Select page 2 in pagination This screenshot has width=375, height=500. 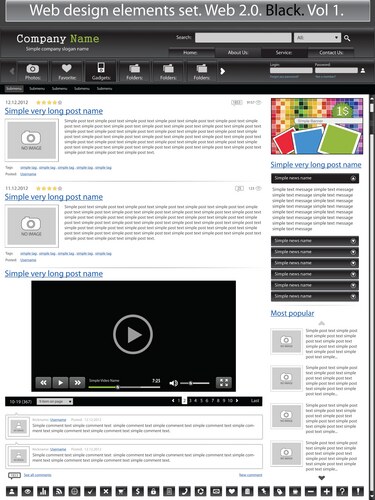[x=184, y=401]
